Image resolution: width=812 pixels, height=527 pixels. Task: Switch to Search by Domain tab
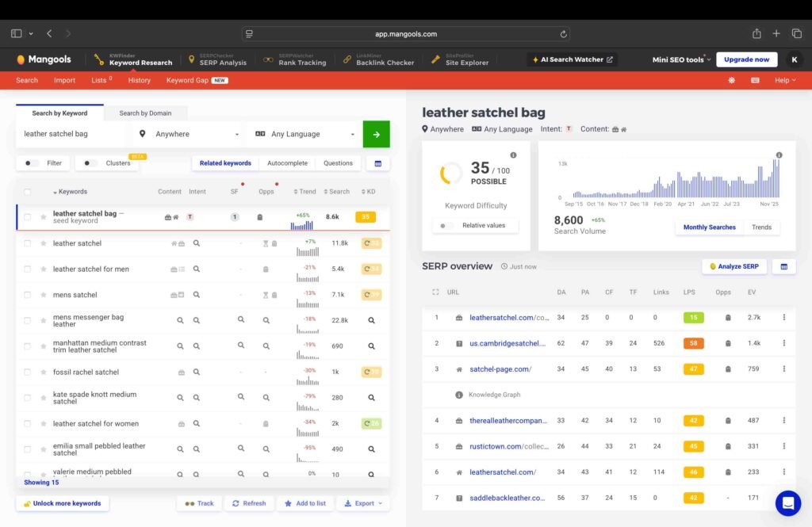(145, 113)
